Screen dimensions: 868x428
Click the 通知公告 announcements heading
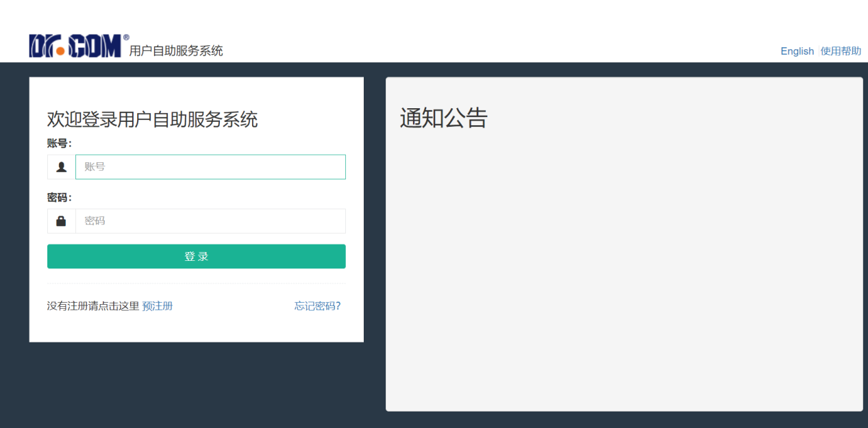coord(443,118)
